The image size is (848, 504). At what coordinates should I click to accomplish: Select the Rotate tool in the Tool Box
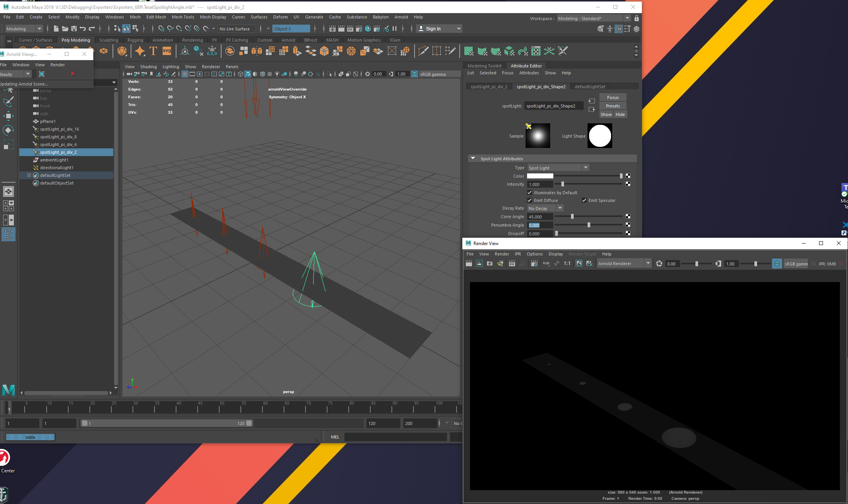click(x=8, y=130)
